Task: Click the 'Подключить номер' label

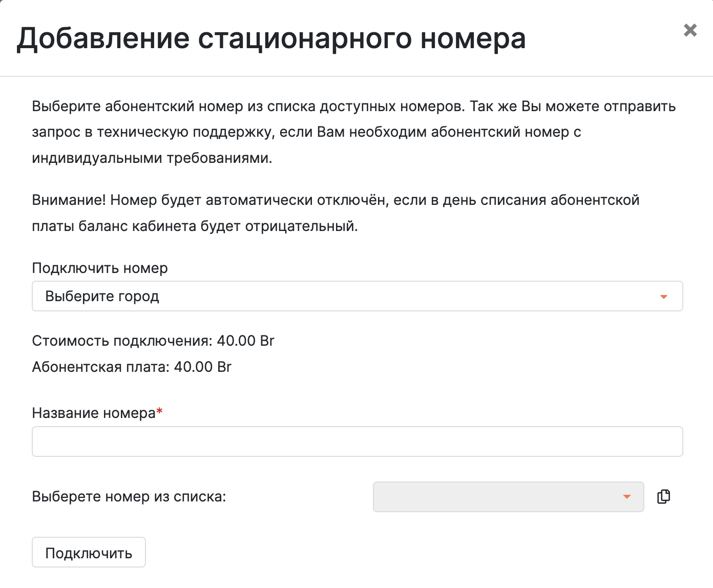Action: pos(100,268)
